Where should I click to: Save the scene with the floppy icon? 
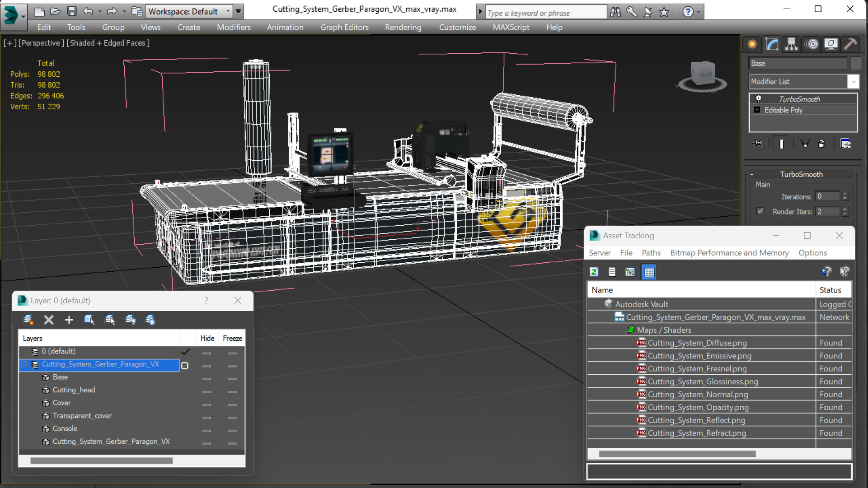point(71,11)
